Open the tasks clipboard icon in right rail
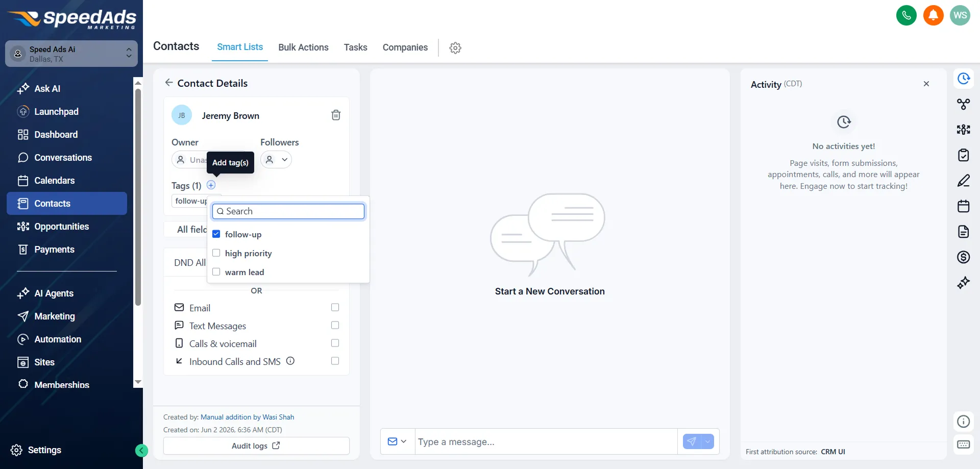 tap(963, 155)
